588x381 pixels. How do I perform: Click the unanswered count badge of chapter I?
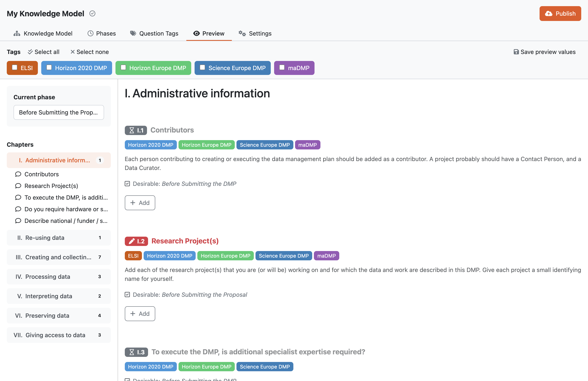(100, 160)
